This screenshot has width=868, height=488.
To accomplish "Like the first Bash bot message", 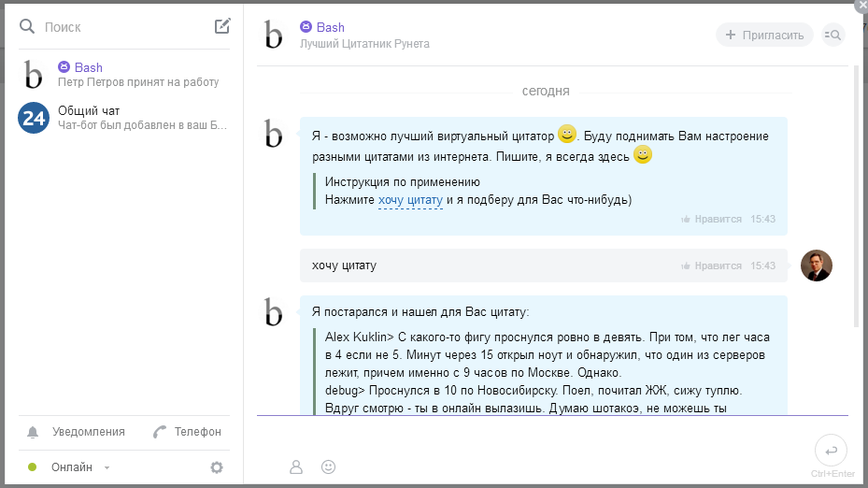I will point(712,219).
